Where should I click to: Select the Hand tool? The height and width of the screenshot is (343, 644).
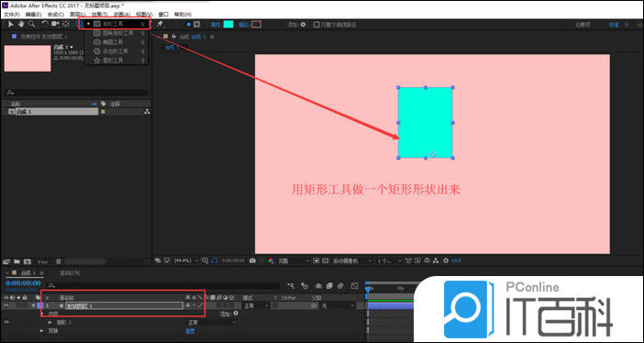(x=21, y=24)
